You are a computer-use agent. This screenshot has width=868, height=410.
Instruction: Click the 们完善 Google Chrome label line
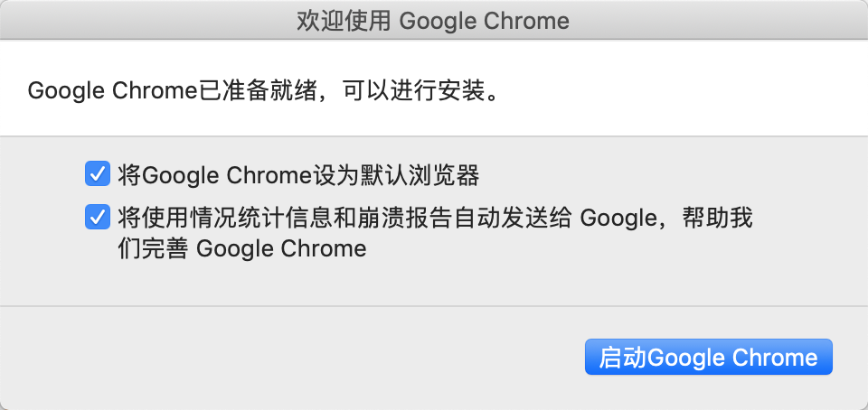click(242, 248)
